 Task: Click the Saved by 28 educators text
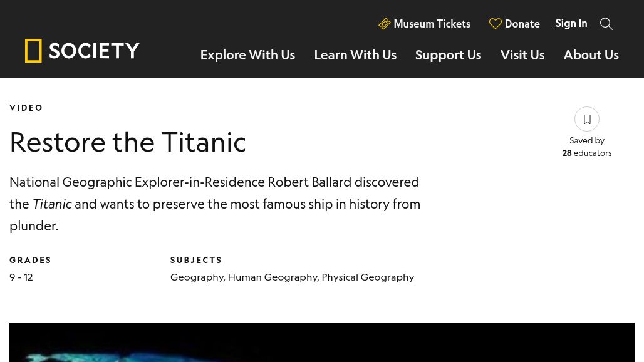pos(587,147)
